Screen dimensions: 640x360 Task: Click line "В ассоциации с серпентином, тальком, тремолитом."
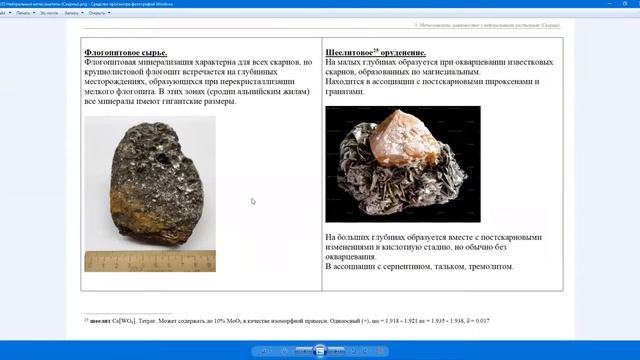pyautogui.click(x=420, y=267)
